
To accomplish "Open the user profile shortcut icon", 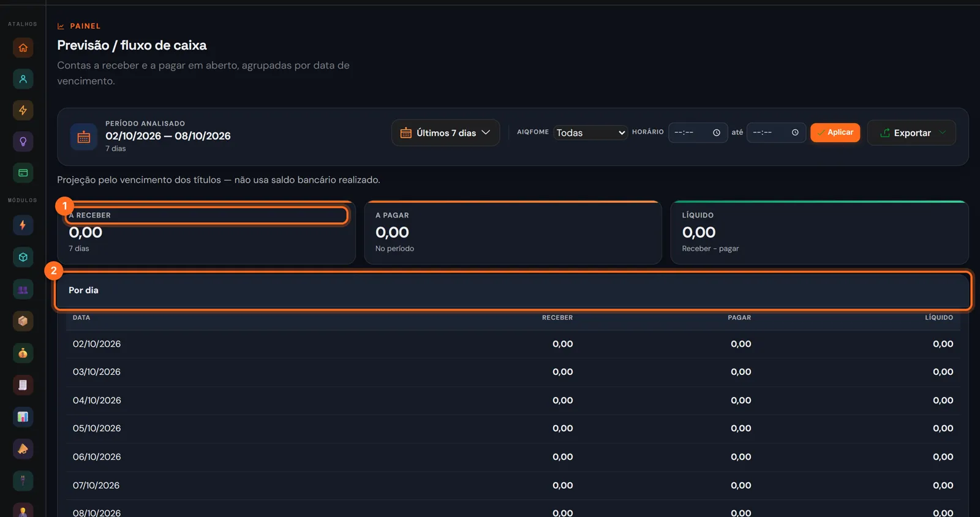I will [23, 79].
